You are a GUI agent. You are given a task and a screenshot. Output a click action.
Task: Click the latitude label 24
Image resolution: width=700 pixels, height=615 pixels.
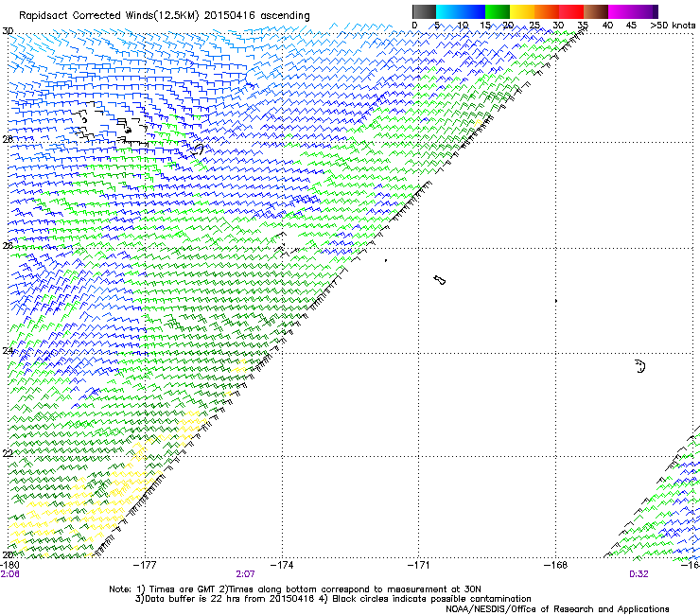point(8,351)
